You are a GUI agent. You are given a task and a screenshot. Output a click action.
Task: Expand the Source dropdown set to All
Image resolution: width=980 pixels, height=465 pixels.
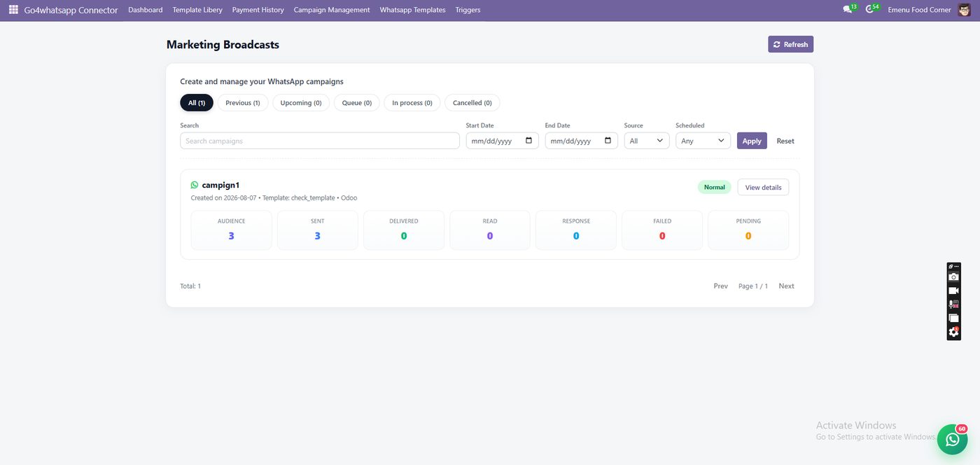[647, 141]
